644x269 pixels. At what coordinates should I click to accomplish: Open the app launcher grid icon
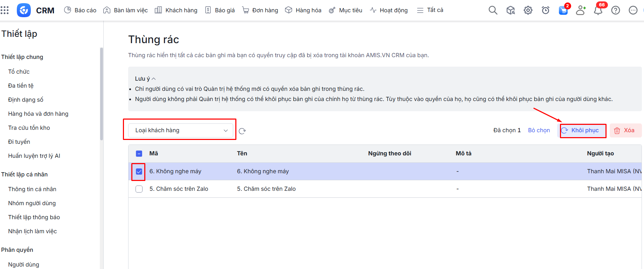coord(5,10)
